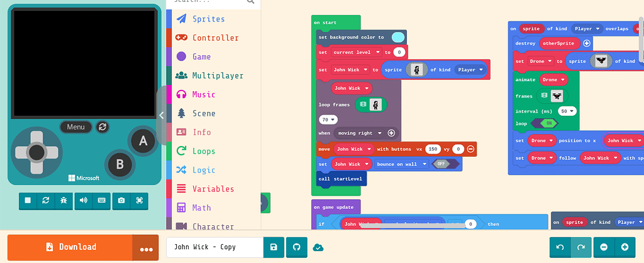Restart the simulator with the refresh icon
This screenshot has height=263, width=644.
point(45,201)
